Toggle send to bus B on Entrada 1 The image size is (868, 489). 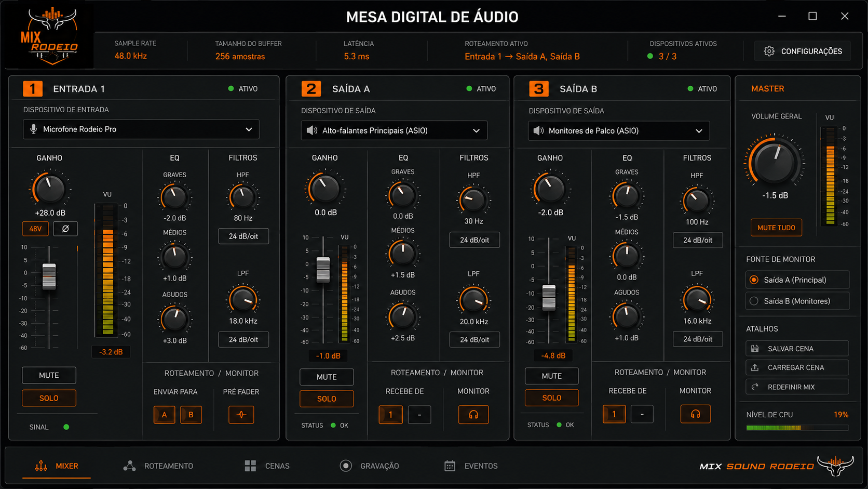click(191, 415)
